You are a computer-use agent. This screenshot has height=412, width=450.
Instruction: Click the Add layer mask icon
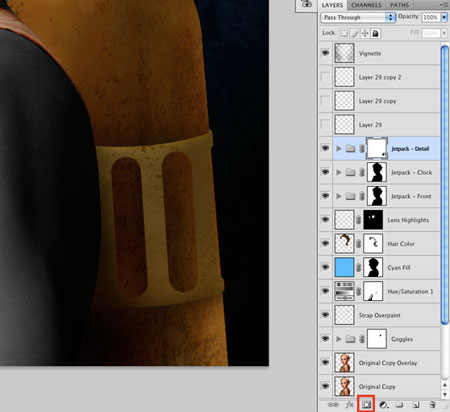click(366, 405)
